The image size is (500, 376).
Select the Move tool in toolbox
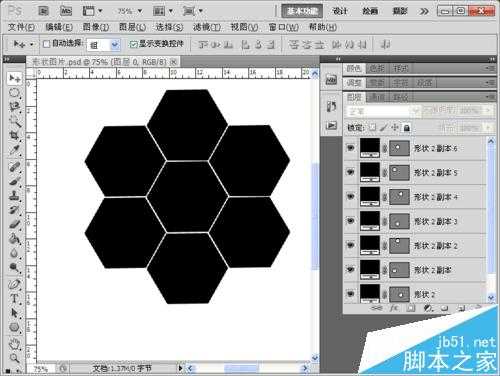pyautogui.click(x=14, y=79)
